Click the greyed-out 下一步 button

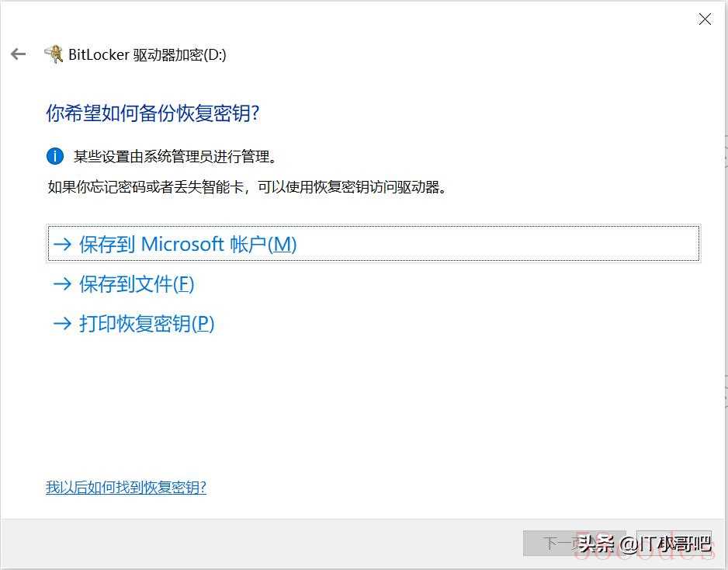[x=574, y=543]
